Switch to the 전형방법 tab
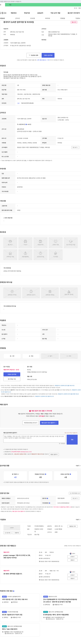This screenshot has height=644, width=81. (x=63, y=18)
